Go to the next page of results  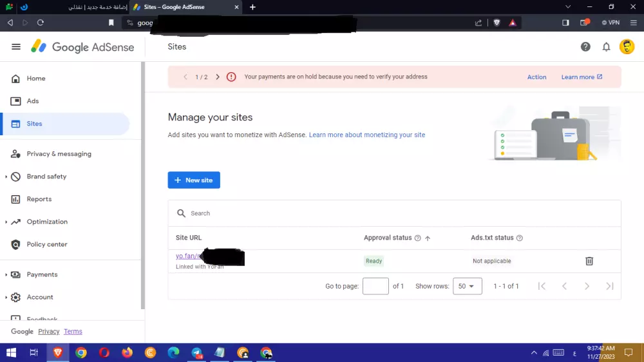click(587, 286)
